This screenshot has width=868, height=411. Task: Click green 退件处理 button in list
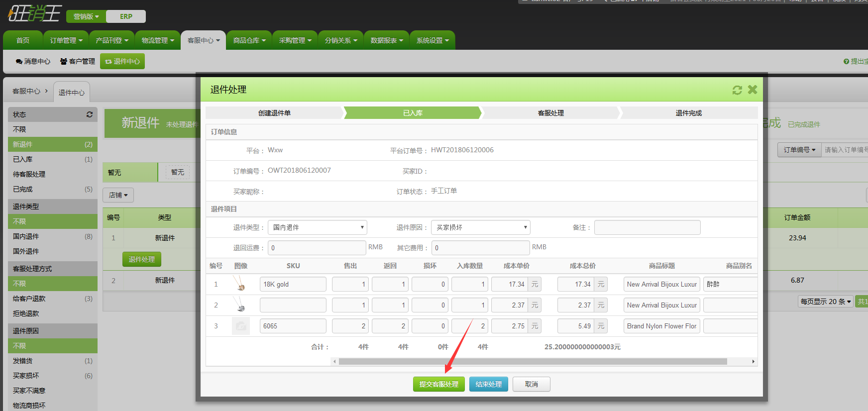(x=142, y=259)
